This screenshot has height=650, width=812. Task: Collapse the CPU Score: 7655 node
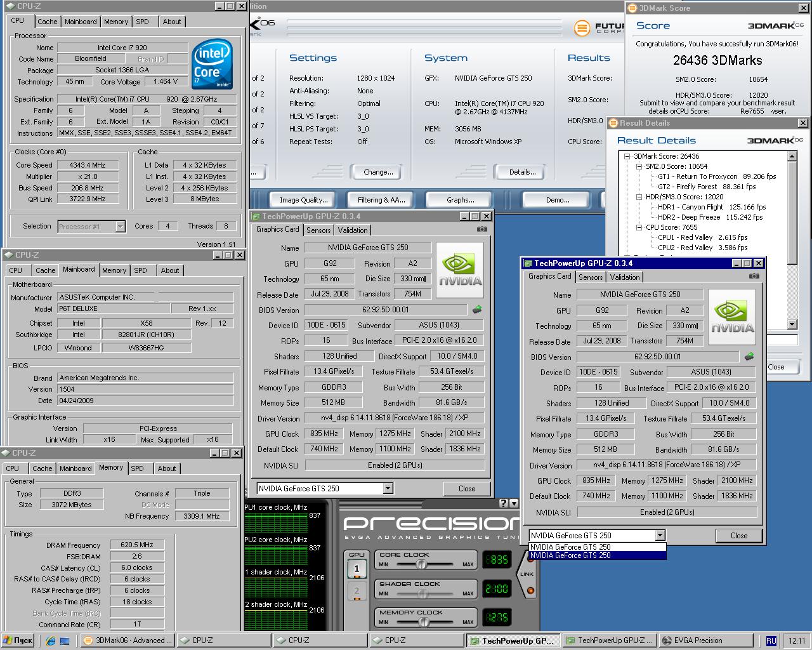pyautogui.click(x=639, y=227)
